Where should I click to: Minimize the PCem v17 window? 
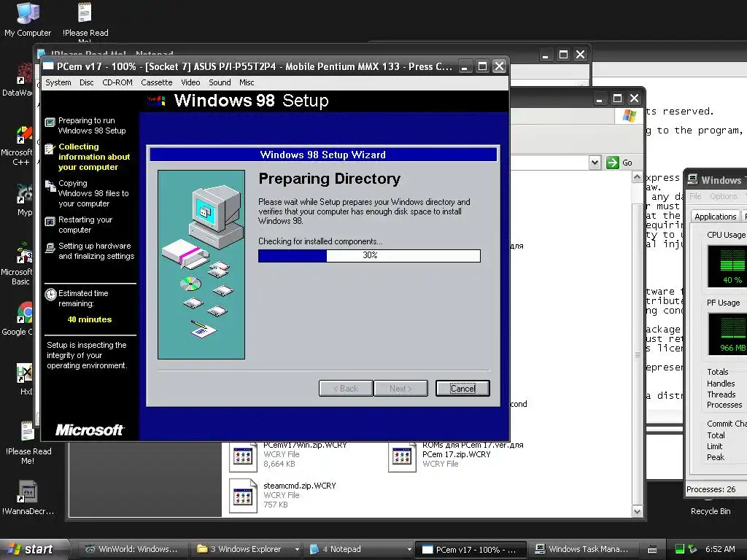point(465,66)
